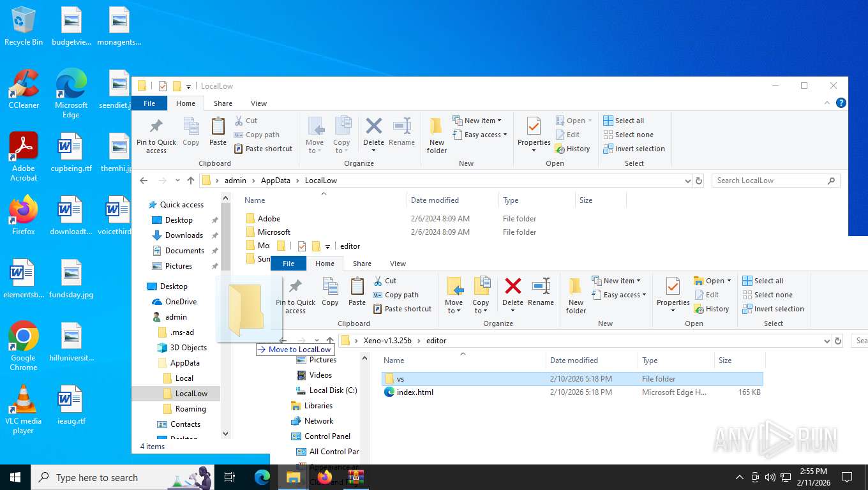Select Downloads in Quick access
The height and width of the screenshot is (490, 868).
(x=184, y=235)
